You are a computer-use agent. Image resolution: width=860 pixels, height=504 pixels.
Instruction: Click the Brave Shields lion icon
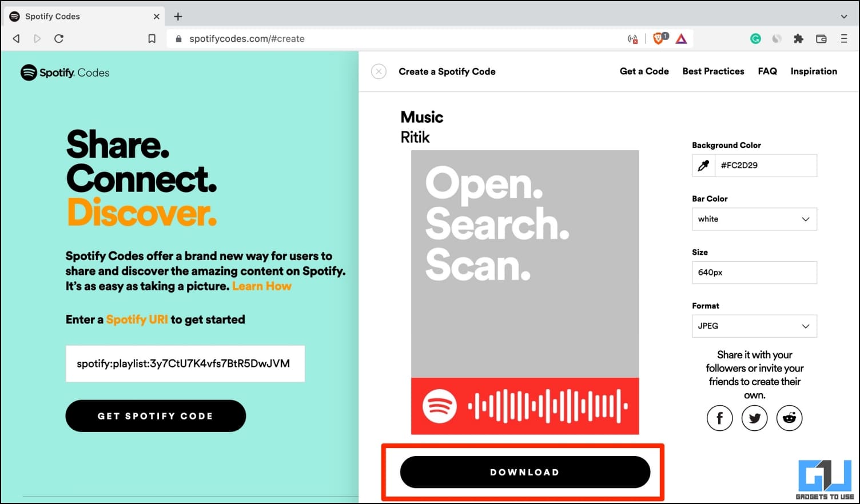[x=660, y=38]
